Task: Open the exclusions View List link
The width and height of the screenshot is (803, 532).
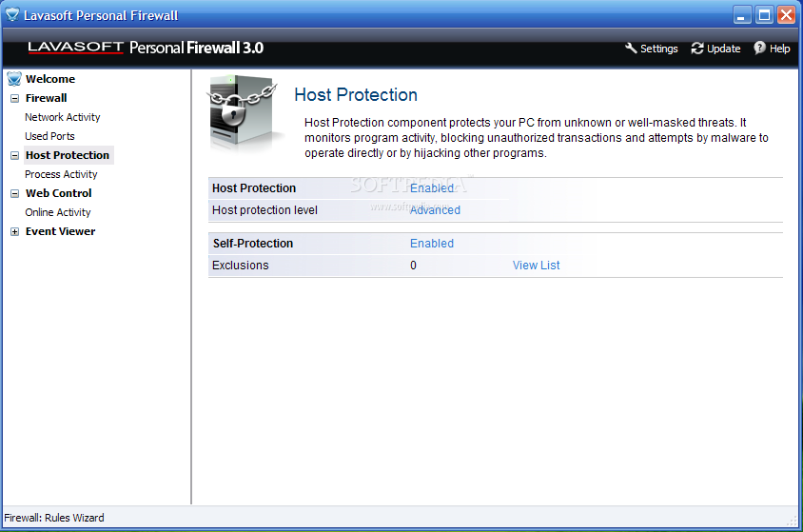Action: (537, 266)
